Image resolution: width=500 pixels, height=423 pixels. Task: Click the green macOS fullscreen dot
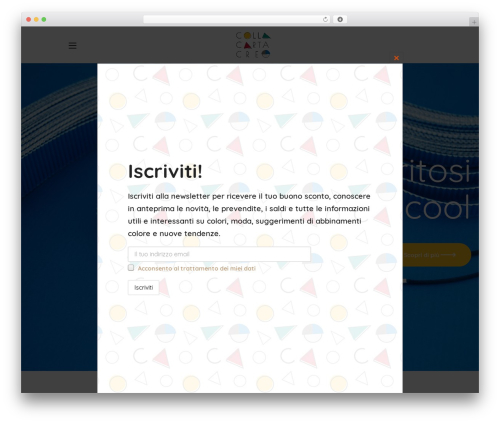point(44,20)
